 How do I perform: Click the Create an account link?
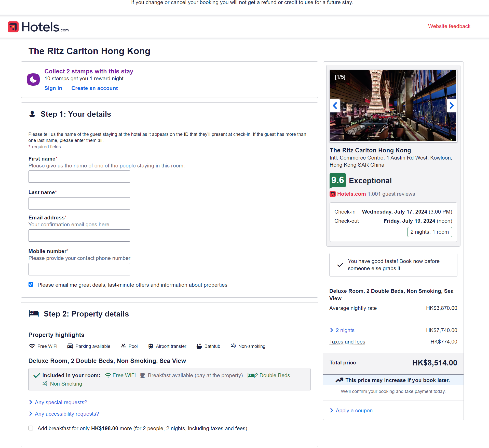[94, 88]
